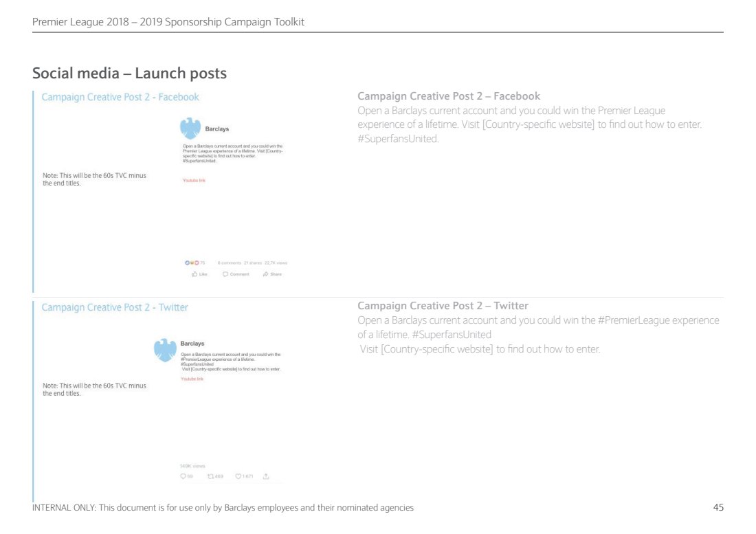Click the Barclays eagle logo in Twitter post
This screenshot has height=534, width=756.
point(164,349)
